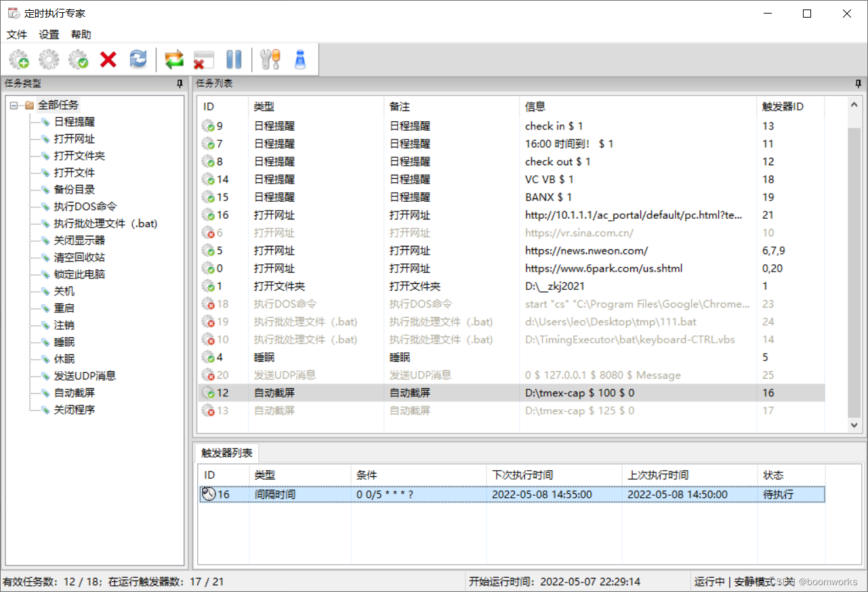Refresh the task list

coord(138,59)
